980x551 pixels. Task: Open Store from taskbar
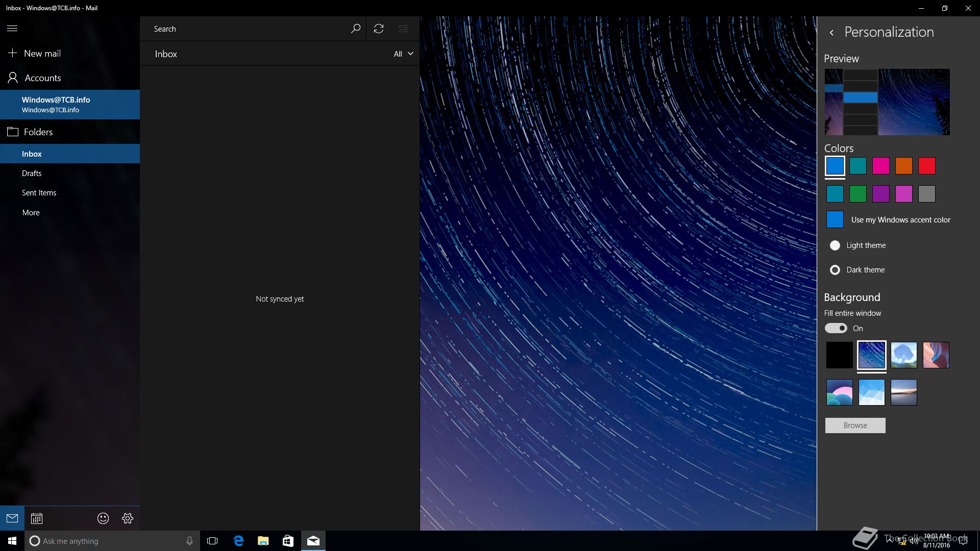pyautogui.click(x=288, y=541)
